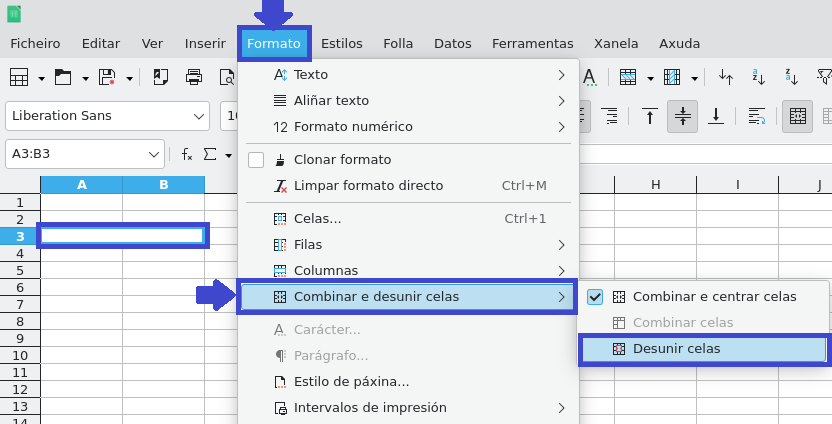Screen dimensions: 832x424
Task: Open the Save dropdown arrow
Action: coord(129,79)
